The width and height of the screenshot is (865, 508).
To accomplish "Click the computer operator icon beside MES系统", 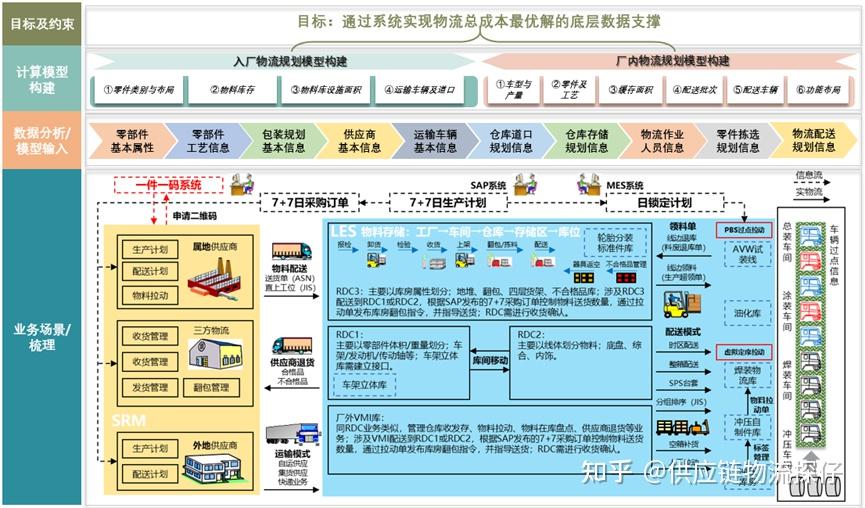I will [589, 184].
